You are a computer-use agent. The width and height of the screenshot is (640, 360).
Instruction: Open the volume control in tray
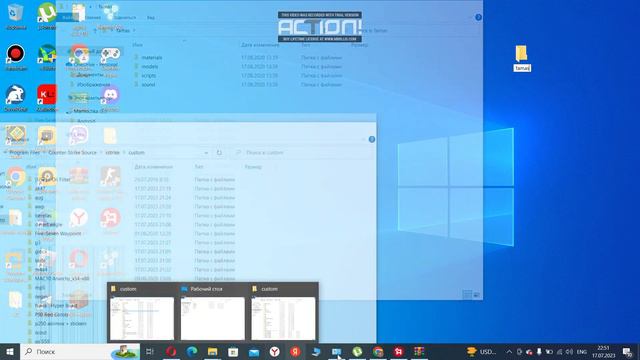[x=569, y=351]
